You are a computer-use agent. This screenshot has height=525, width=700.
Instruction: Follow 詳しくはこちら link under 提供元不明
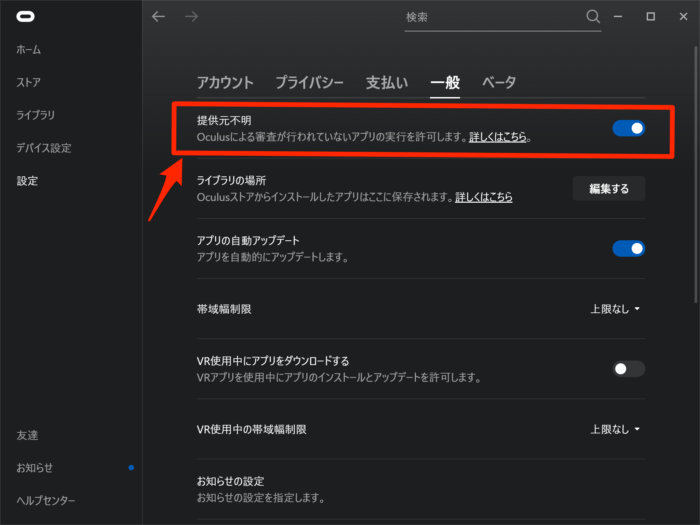[498, 137]
